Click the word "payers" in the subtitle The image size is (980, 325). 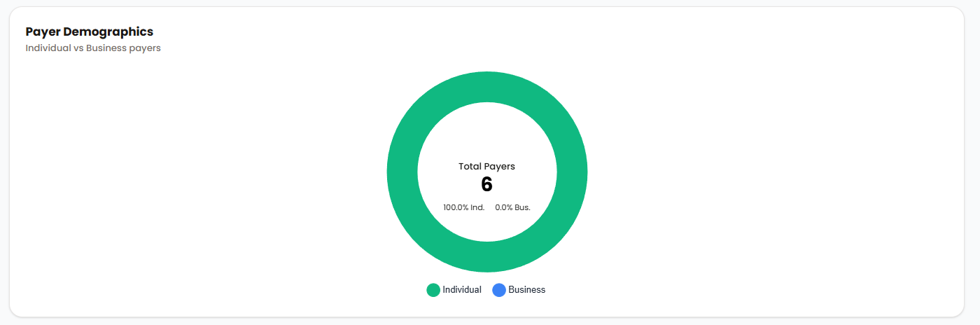coord(146,48)
